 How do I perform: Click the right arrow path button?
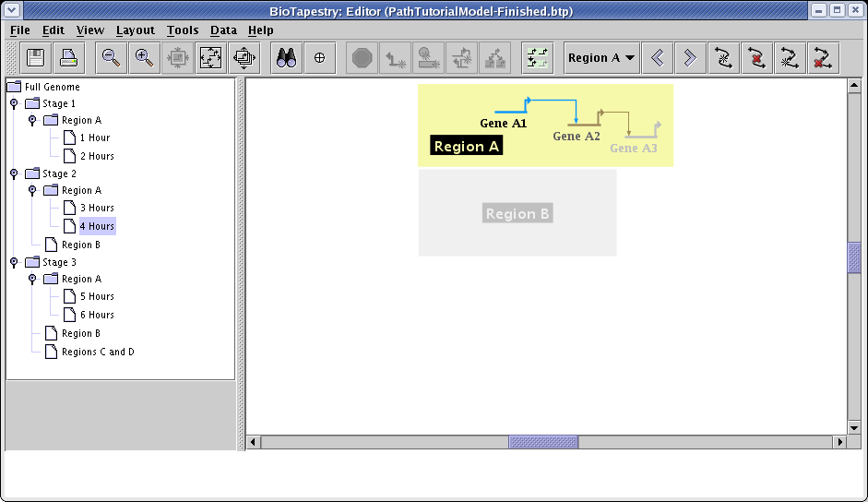(689, 58)
